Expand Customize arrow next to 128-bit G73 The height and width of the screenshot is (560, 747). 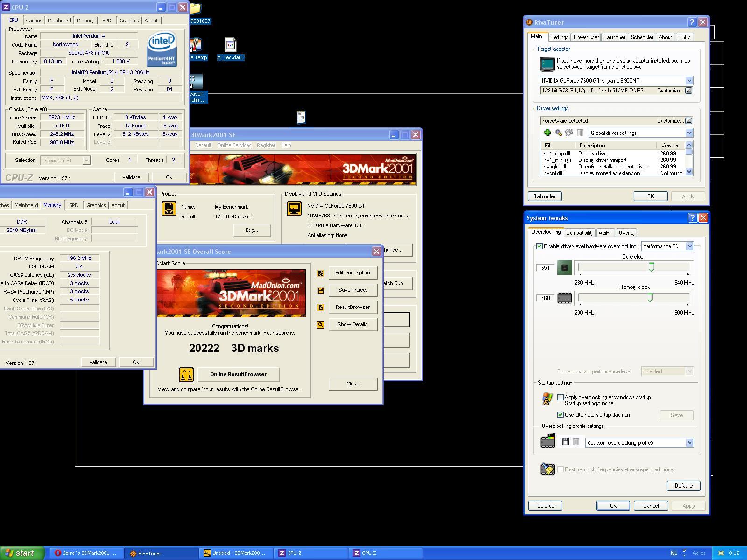[689, 91]
